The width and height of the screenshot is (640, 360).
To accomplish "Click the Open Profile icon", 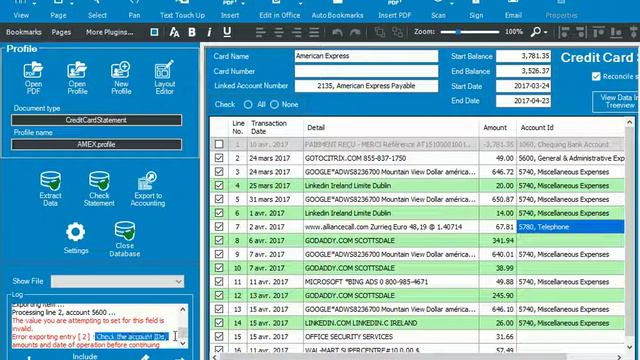I will pyautogui.click(x=77, y=78).
